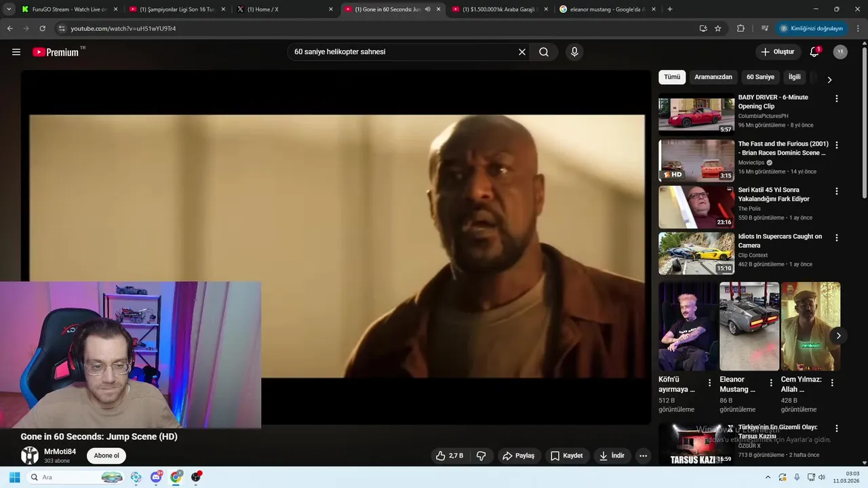This screenshot has height=488, width=868.
Task: Click the browser address bar URL
Action: 123,28
